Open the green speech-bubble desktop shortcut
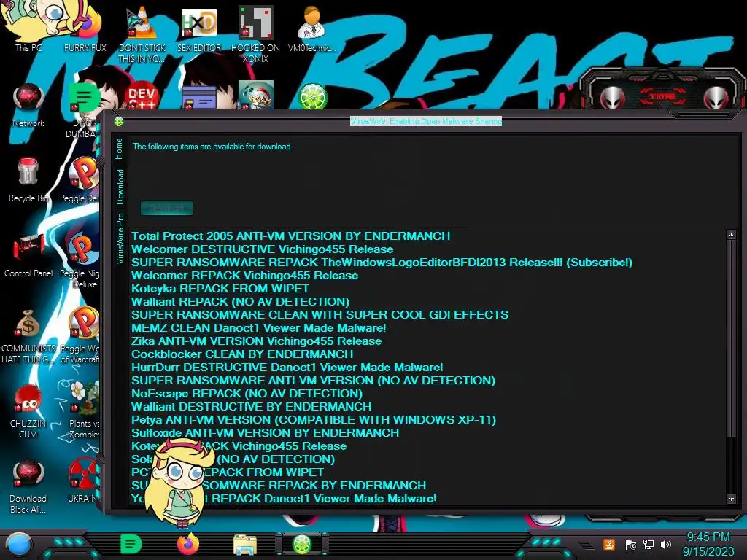 85,98
